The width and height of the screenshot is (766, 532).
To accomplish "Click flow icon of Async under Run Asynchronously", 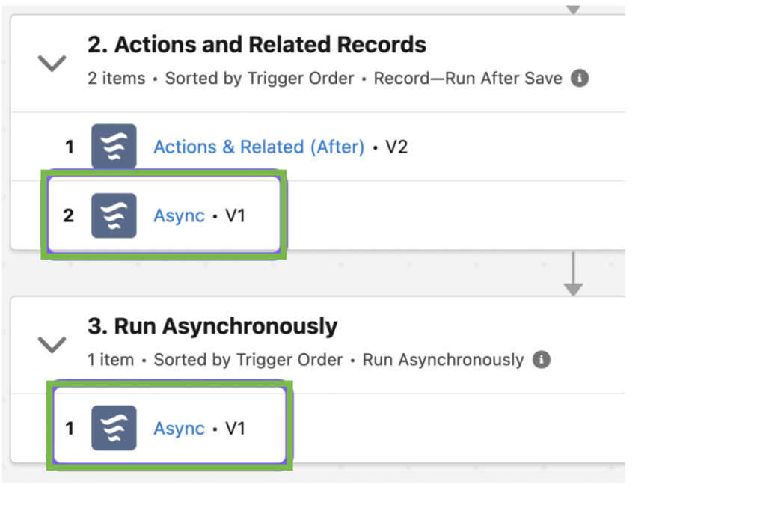I will pos(114,428).
